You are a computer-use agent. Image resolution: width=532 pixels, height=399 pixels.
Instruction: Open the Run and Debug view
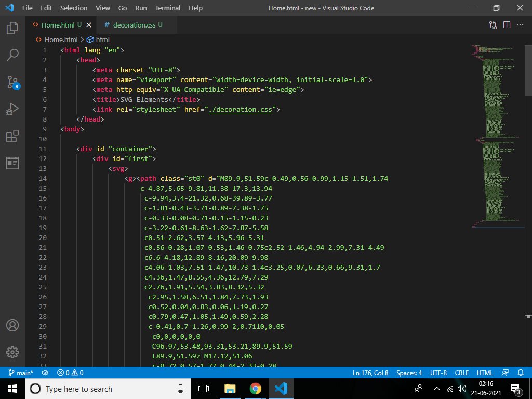(x=12, y=109)
